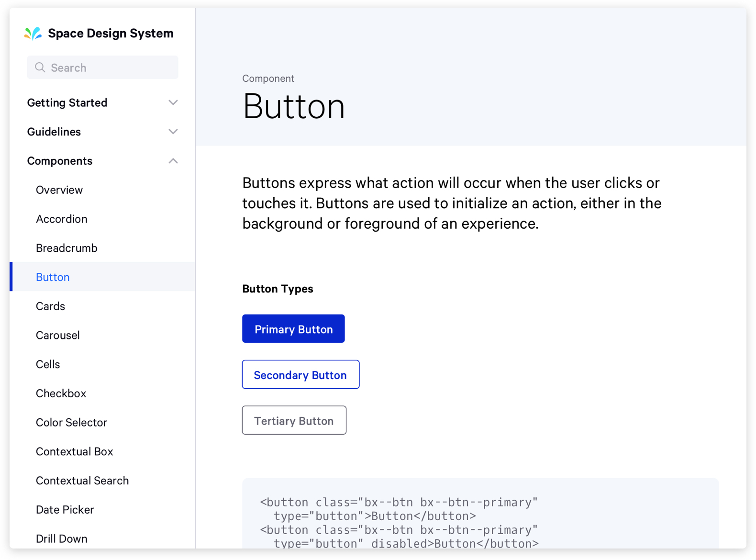
Task: Open the Color Selector component page
Action: click(71, 423)
